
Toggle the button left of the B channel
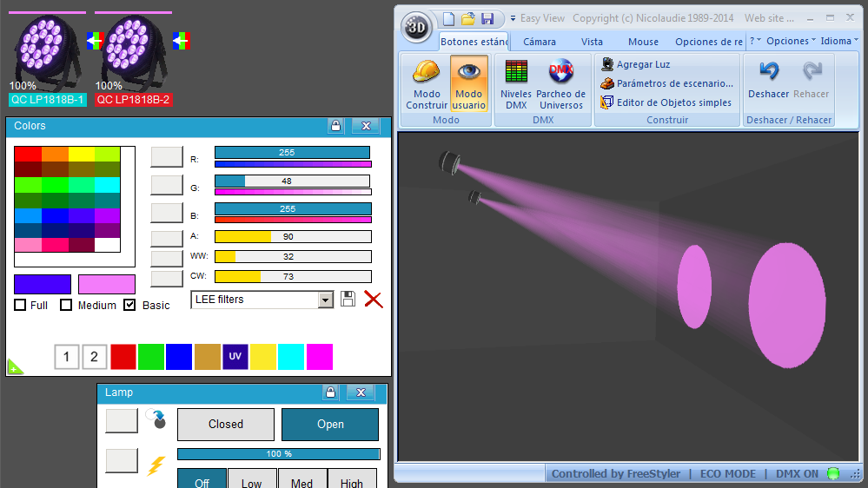point(167,213)
